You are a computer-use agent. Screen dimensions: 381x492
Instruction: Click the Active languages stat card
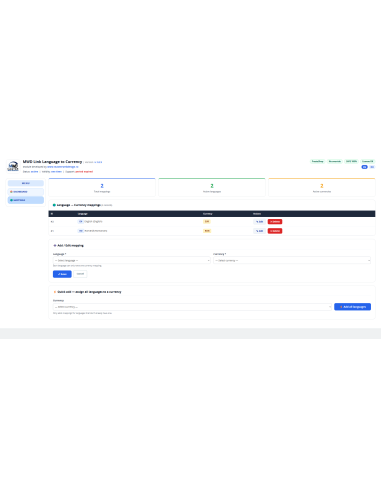coord(212,187)
